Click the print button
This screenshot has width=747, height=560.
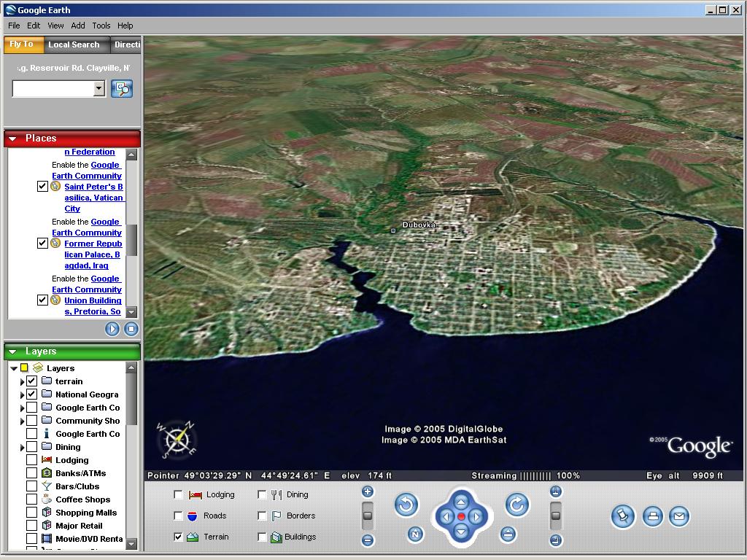coord(653,516)
